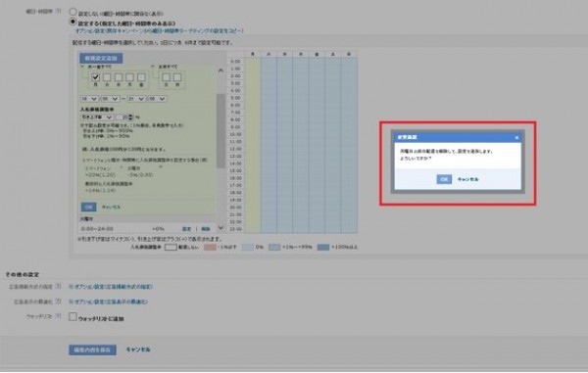Image resolution: width=588 pixels, height=373 pixels.
Task: Select the do-not-set day and time radio button
Action: pyautogui.click(x=73, y=12)
